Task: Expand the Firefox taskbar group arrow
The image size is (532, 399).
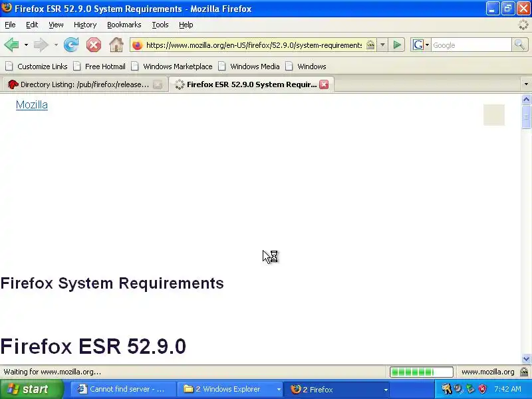Action: [386, 390]
